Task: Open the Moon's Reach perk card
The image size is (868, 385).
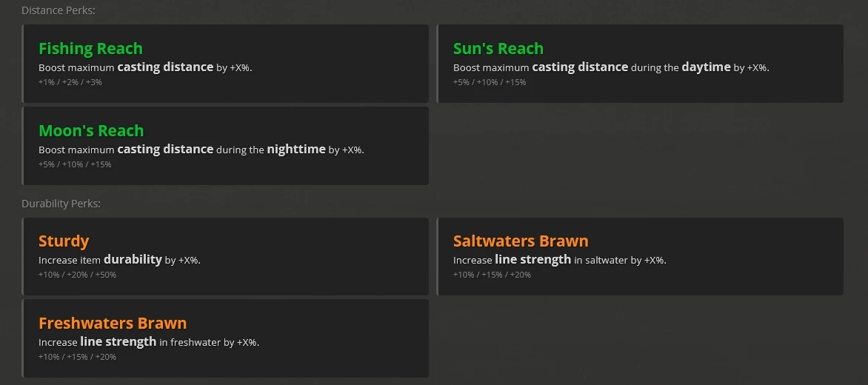Action: click(225, 146)
